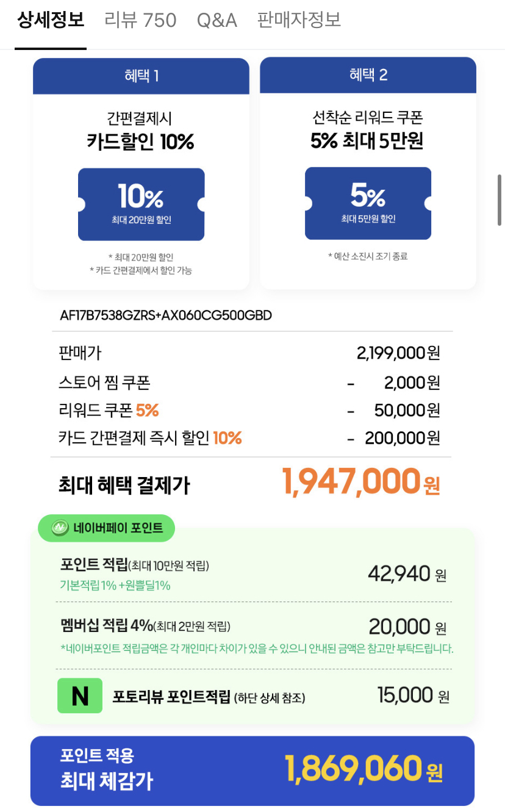Click the model code AF17B7538GZRS text
Viewport: 505px width, 812px height.
click(x=165, y=315)
